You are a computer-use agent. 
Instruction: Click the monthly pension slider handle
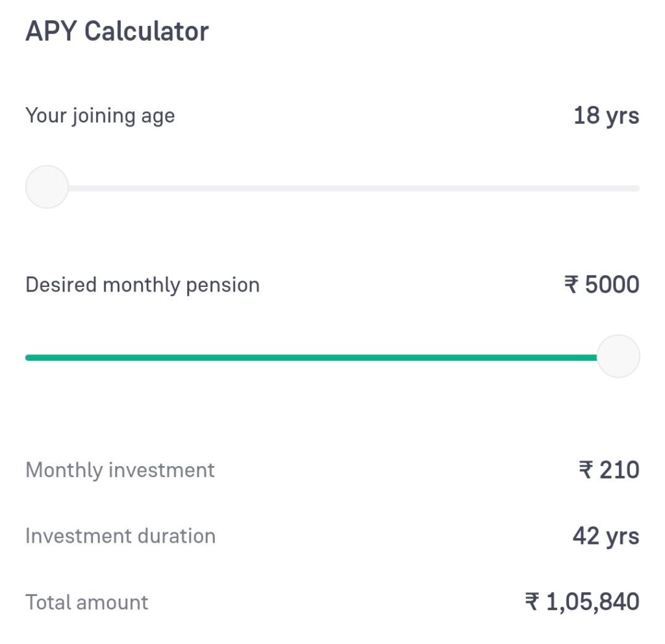pos(618,356)
